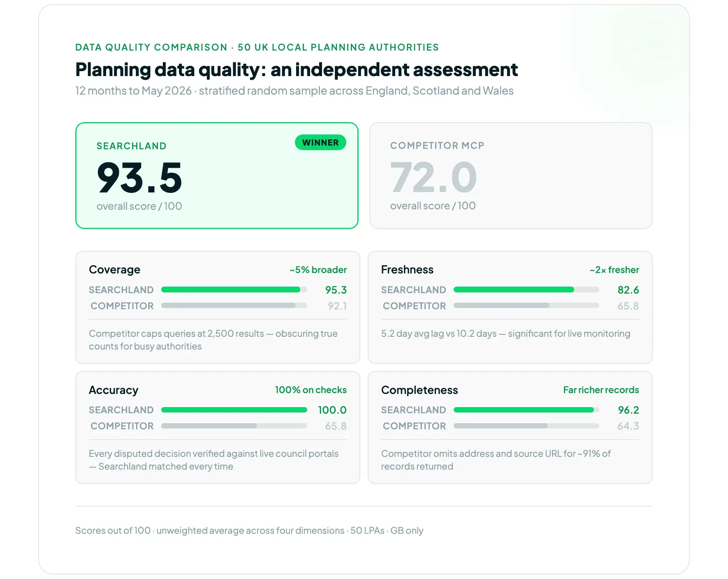This screenshot has height=579, width=728.
Task: Select Completeness value 64.3
Action: coord(628,426)
